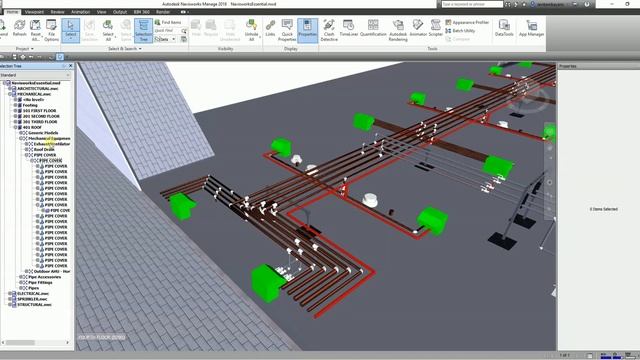Select Roof Drain in the tree
640x360 pixels.
click(44, 149)
